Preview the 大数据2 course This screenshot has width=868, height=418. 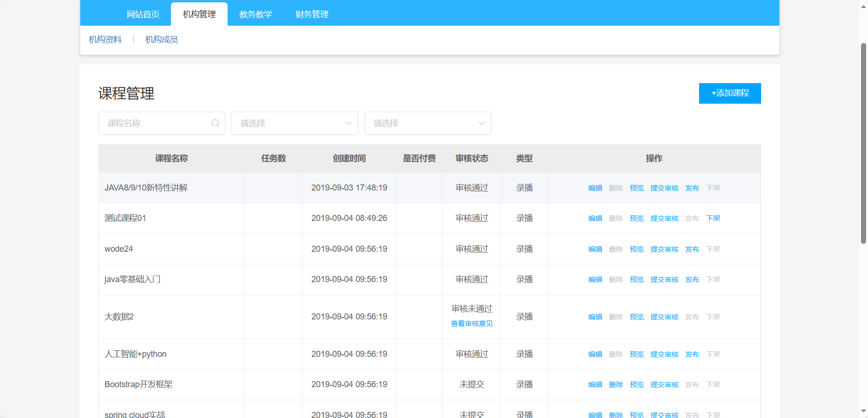click(637, 317)
